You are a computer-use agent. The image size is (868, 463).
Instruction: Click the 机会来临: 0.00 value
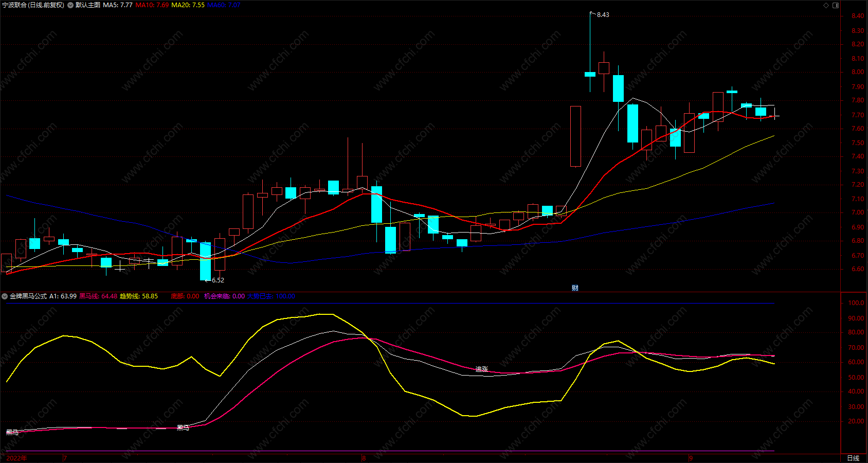point(224,296)
